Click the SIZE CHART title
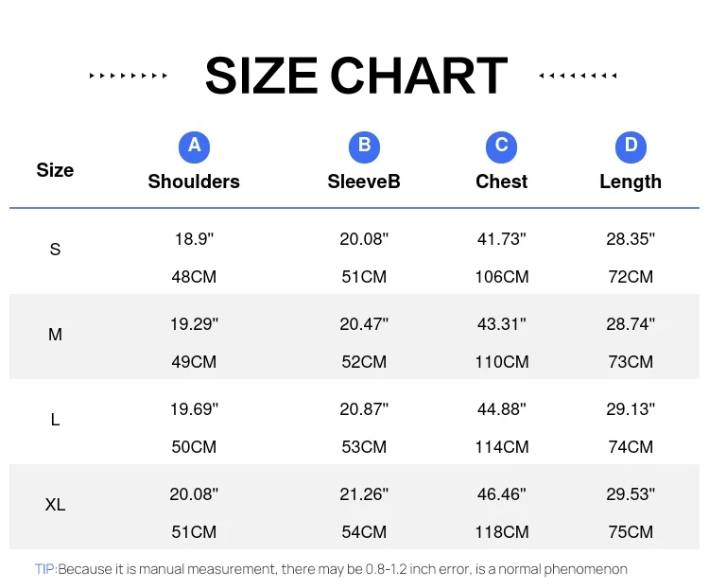Screen dimensions: 709x588 [355, 77]
